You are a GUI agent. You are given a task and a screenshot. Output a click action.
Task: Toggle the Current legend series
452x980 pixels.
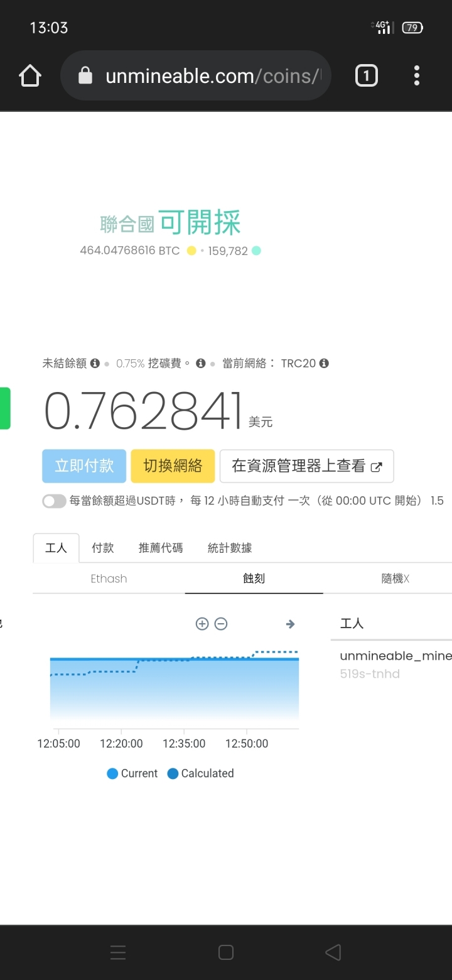132,773
